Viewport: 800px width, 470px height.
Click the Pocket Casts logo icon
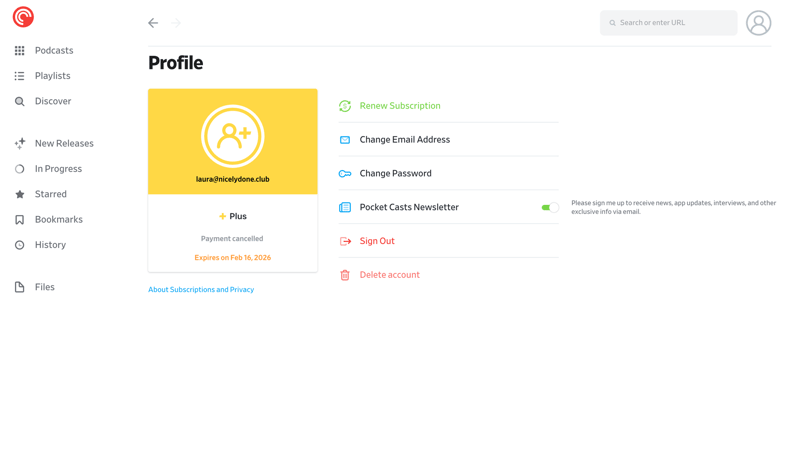[23, 17]
